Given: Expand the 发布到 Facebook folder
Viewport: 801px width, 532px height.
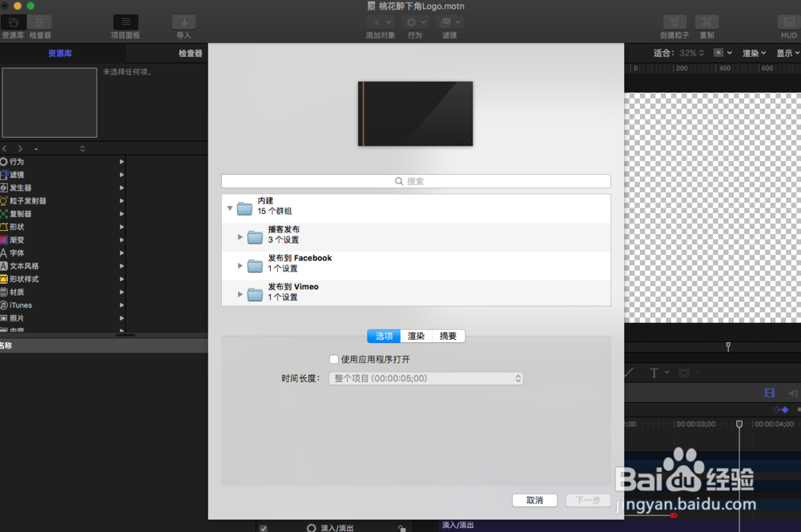Looking at the screenshot, I should (240, 265).
